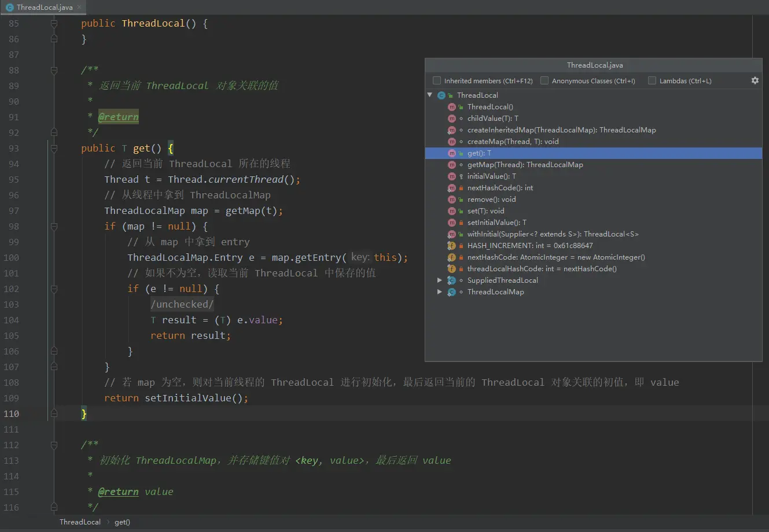Close the ThreadLocal.java editor tab
This screenshot has height=532, width=769.
pos(80,8)
